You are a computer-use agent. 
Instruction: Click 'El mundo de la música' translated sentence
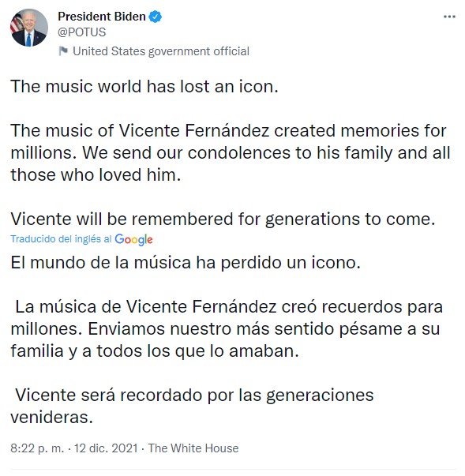[x=186, y=263]
